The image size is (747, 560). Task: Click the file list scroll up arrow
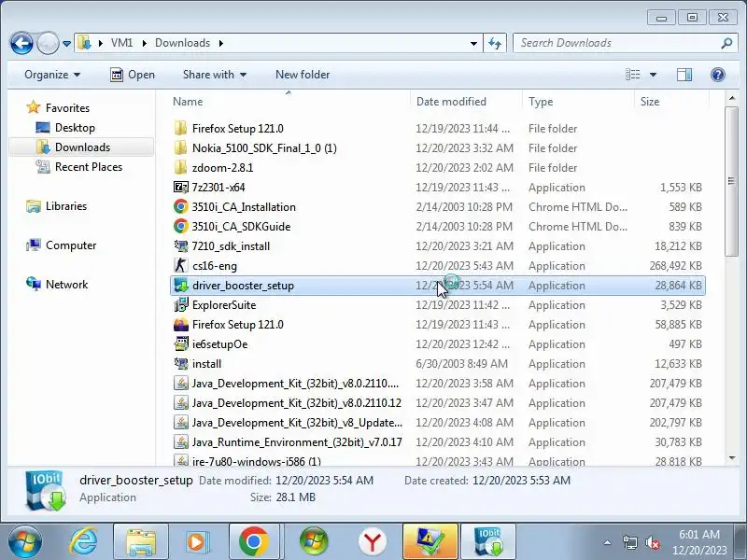731,98
